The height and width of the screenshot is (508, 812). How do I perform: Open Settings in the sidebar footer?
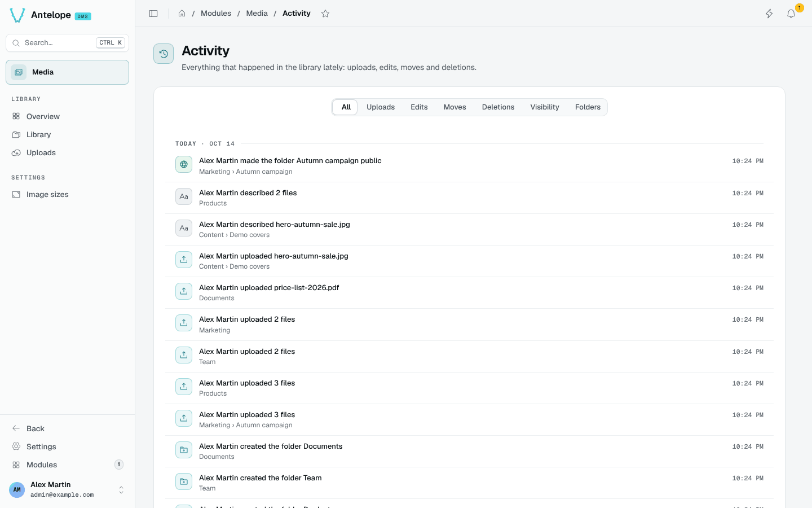[67, 446]
